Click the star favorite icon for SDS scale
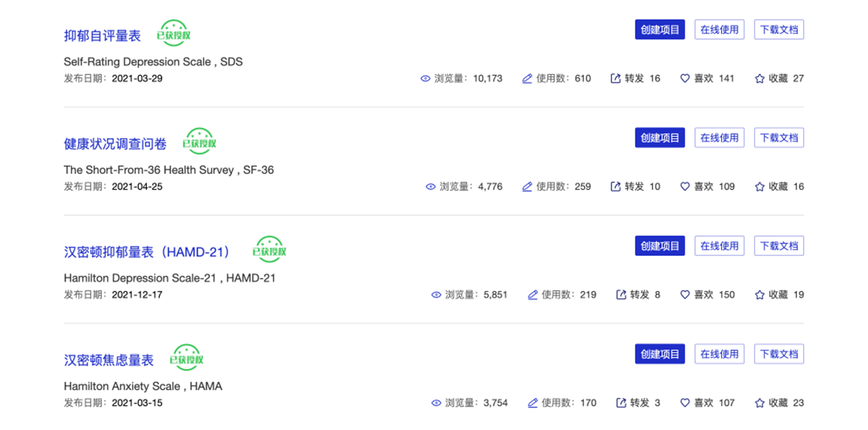 point(759,78)
